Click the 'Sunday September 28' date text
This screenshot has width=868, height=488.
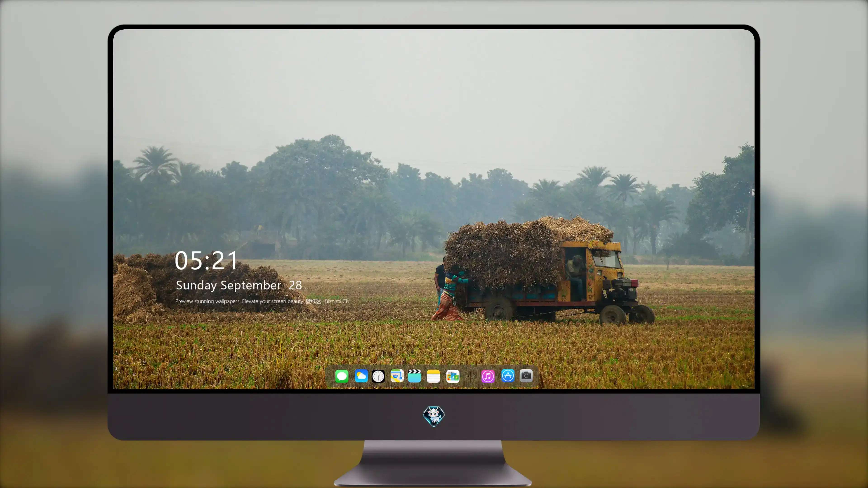click(x=239, y=285)
